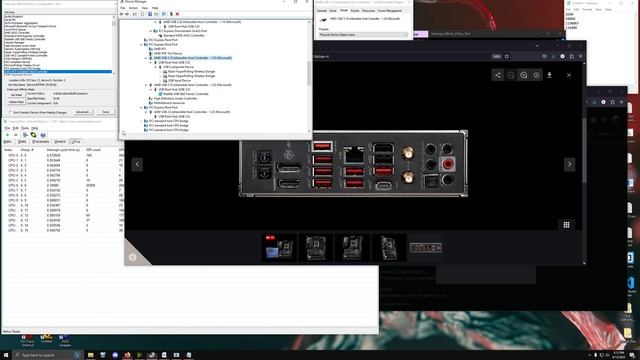640x360 pixels.
Task: Click the red X uninstall icon in Device Manager toolbar
Action: [177, 14]
